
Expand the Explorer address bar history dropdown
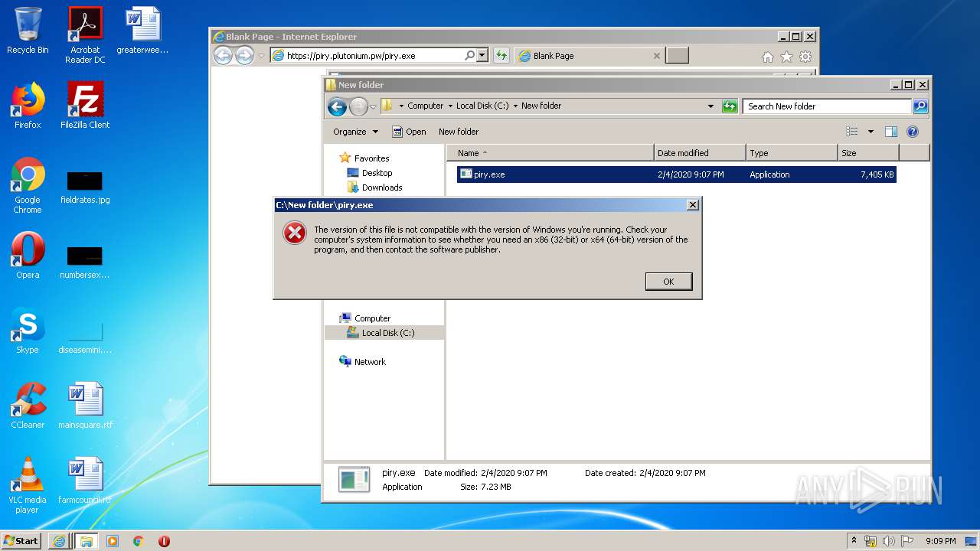click(710, 106)
